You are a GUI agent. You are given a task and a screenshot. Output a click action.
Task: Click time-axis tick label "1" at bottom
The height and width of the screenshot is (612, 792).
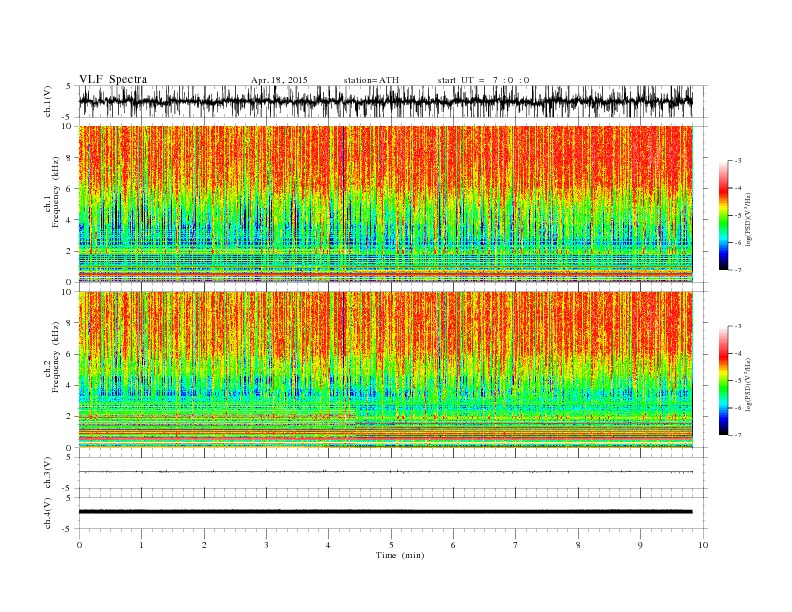tap(141, 545)
